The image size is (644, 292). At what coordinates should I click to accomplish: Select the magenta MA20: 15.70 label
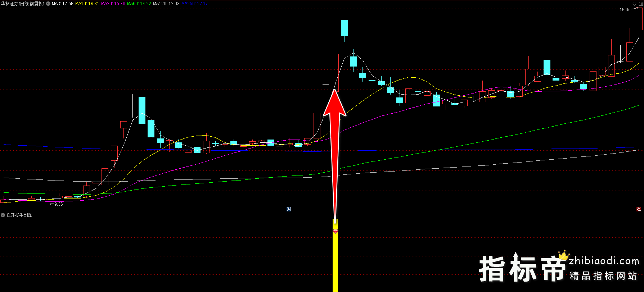click(x=113, y=4)
